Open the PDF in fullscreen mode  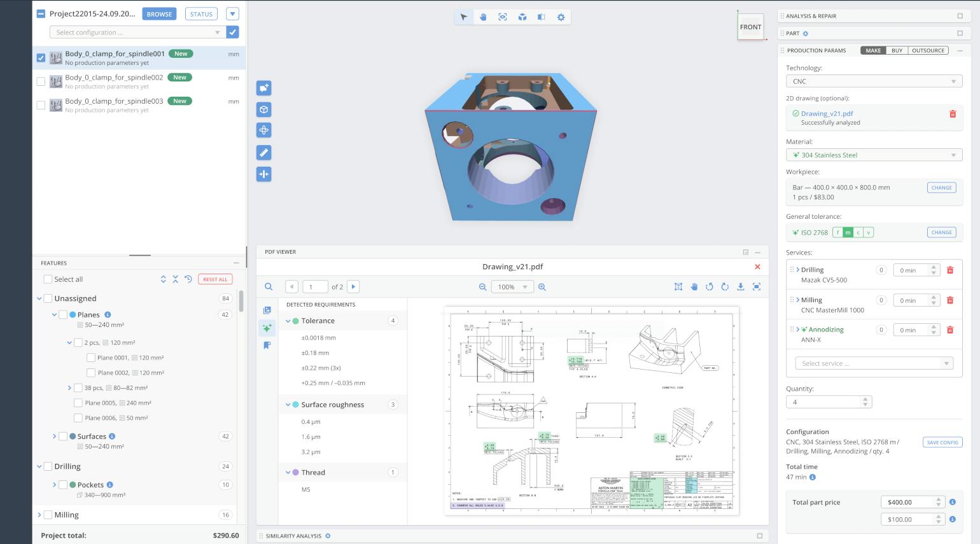pos(757,287)
